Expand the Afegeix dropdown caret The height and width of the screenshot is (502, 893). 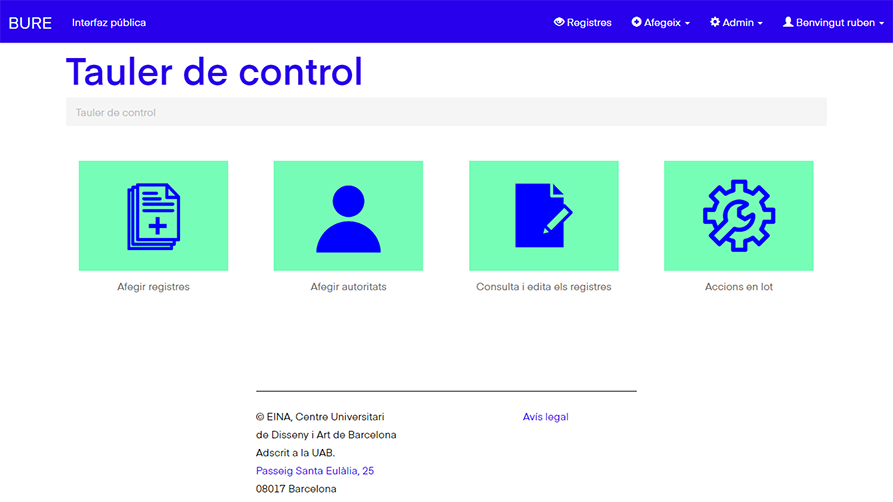687,23
